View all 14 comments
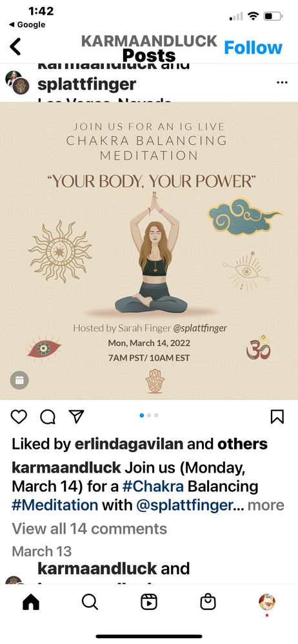Image resolution: width=298 pixels, height=644 pixels. pyautogui.click(x=89, y=529)
